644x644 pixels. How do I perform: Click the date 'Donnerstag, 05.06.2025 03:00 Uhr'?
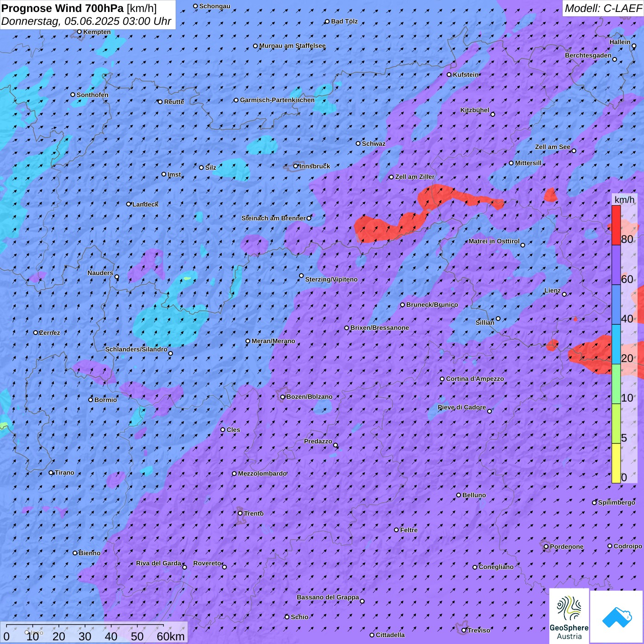[x=86, y=21]
